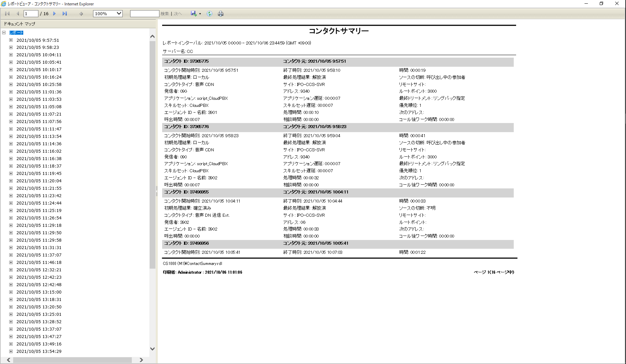Expand the 2021/10/05 9:57:51 tree node
Screen dimensions: 626x364
(11, 40)
